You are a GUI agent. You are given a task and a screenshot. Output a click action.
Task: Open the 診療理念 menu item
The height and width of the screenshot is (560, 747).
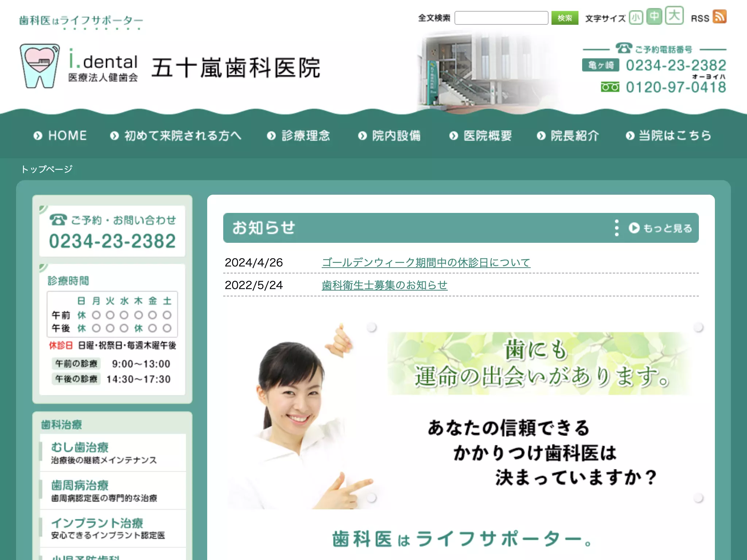tap(298, 136)
